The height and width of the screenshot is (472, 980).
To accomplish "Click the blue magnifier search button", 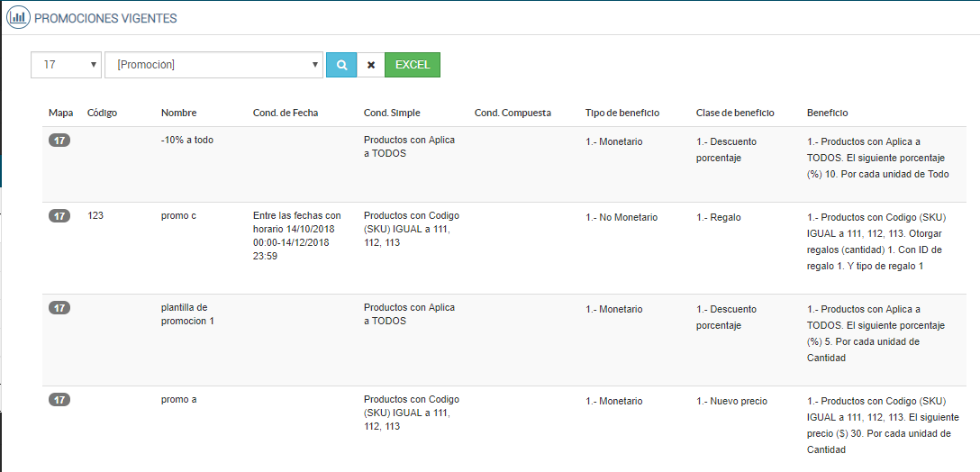I will coord(341,65).
